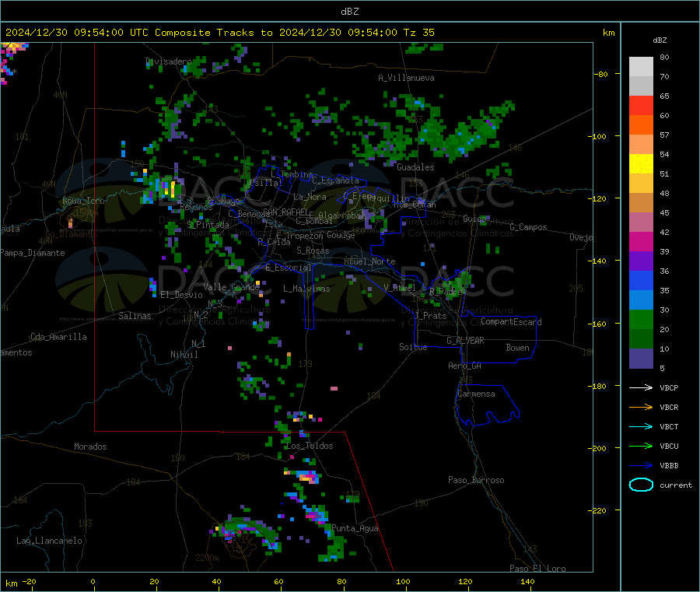
Task: Pick the light gray top swatch in dBZ scale
Action: point(641,67)
